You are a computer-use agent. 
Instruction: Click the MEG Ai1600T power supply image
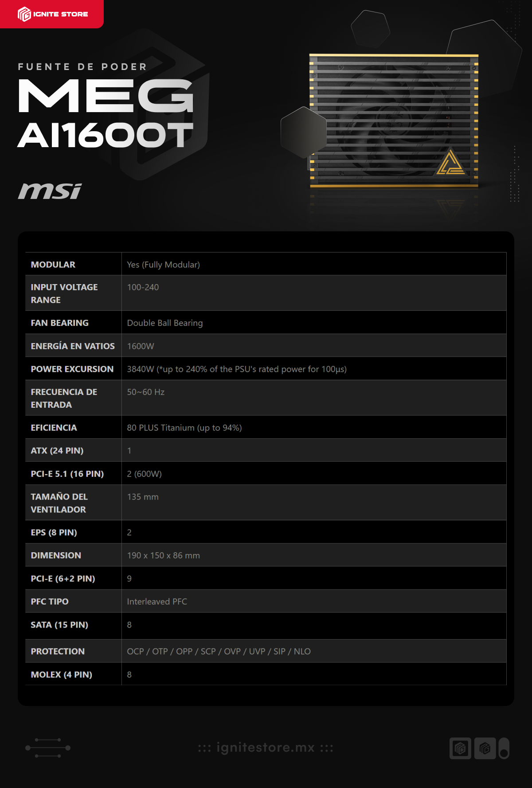pos(394,121)
